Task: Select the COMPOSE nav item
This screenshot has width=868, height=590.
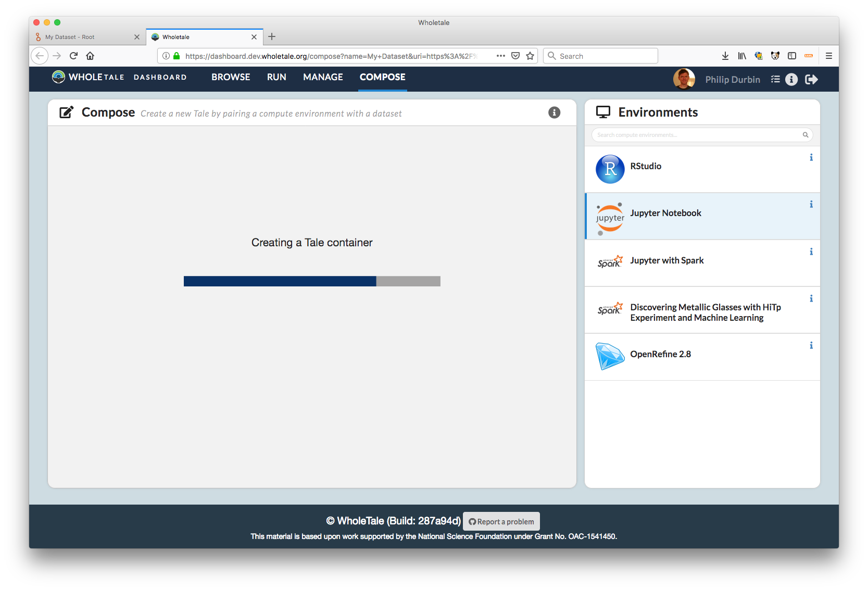Action: click(x=382, y=77)
